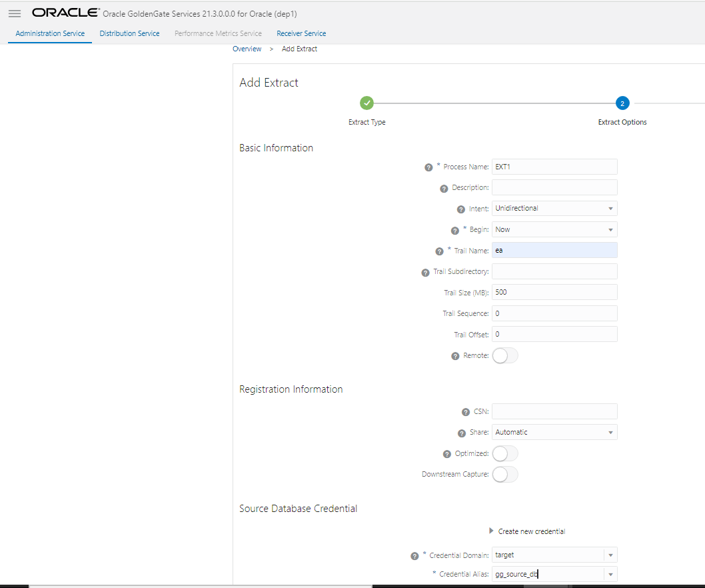Switch to Administration Service tab
This screenshot has width=705, height=588.
coord(50,33)
